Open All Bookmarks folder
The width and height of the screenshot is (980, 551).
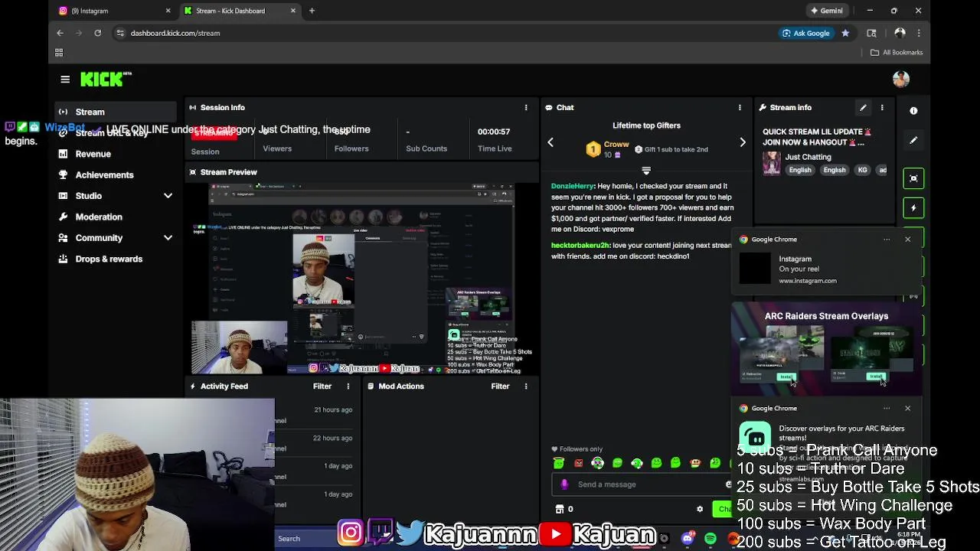[x=897, y=52]
